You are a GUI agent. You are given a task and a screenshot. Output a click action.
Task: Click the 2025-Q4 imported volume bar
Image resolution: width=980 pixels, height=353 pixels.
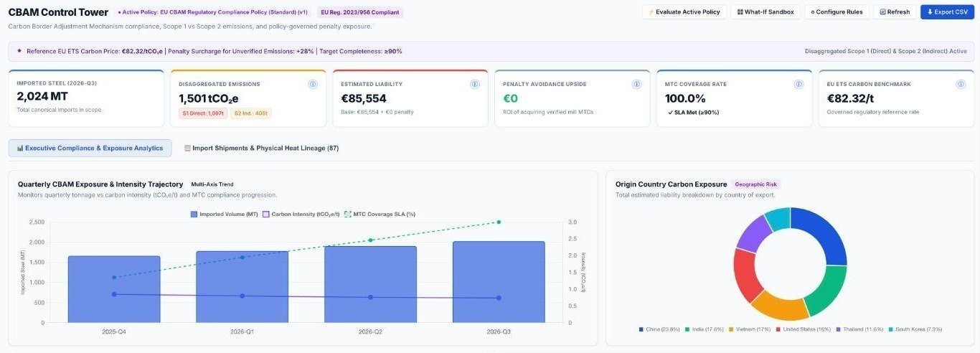tap(114, 289)
